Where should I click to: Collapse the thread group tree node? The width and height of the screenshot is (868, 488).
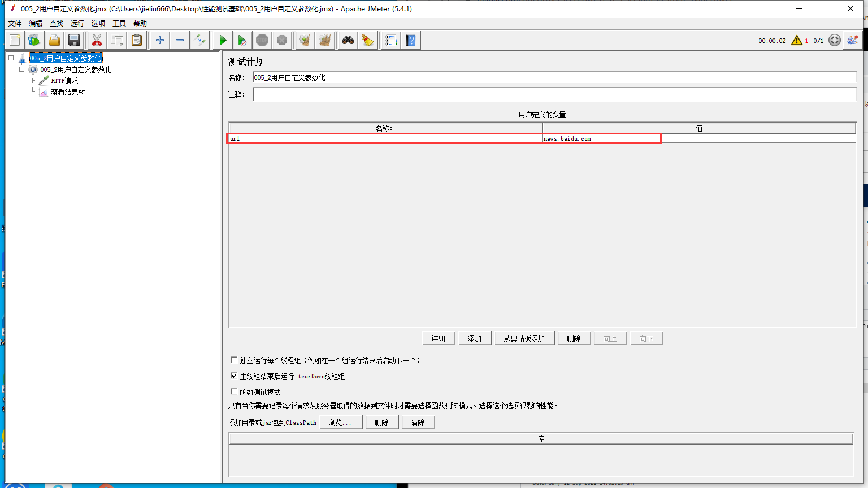[x=22, y=69]
